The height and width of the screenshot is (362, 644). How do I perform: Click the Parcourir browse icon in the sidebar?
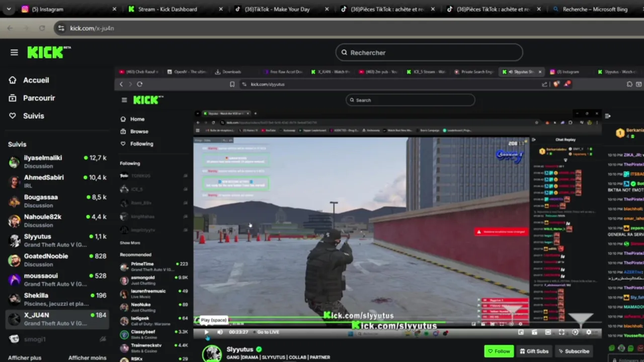pos(13,98)
